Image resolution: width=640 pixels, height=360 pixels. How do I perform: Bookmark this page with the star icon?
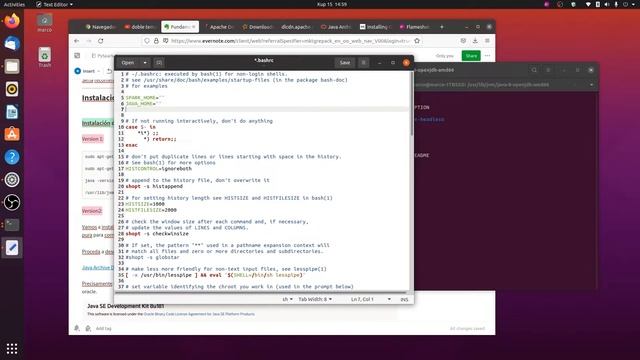click(x=417, y=41)
